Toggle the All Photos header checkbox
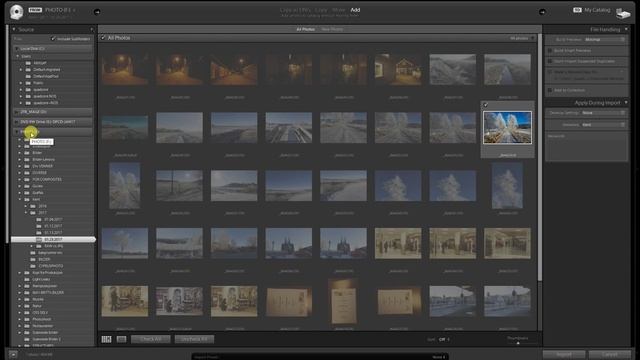640x360 pixels. 103,38
